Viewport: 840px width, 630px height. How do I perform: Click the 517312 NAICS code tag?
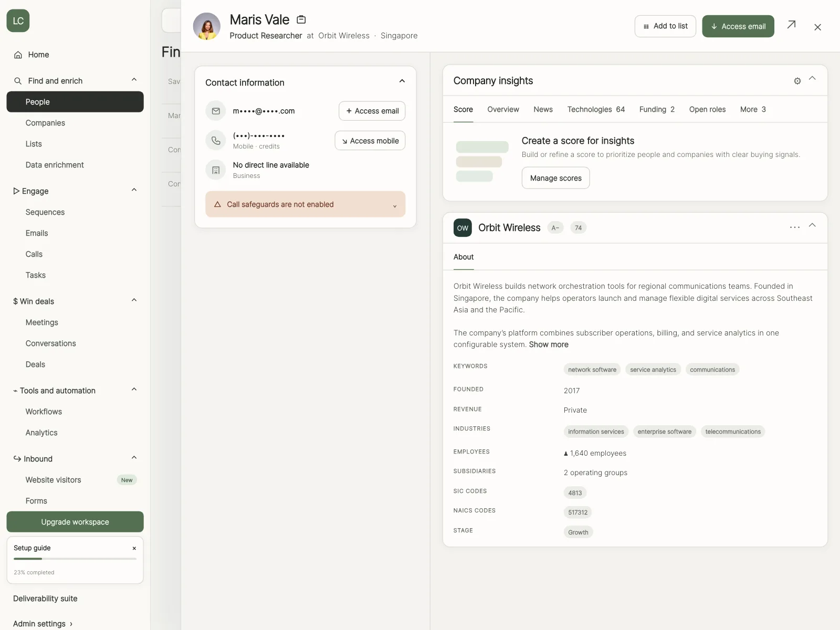(x=577, y=512)
